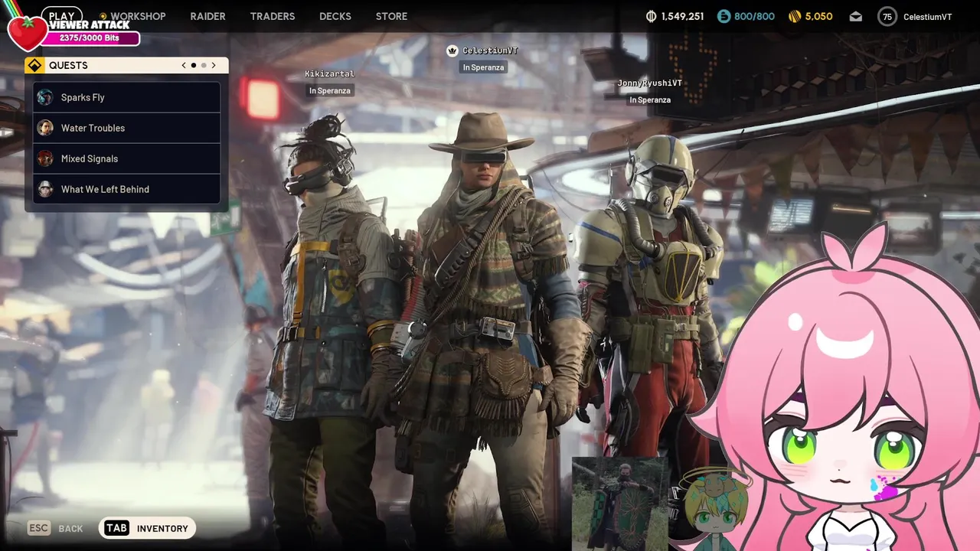Click In Speranza status under JonnyRyushiVT
980x551 pixels.
[650, 99]
